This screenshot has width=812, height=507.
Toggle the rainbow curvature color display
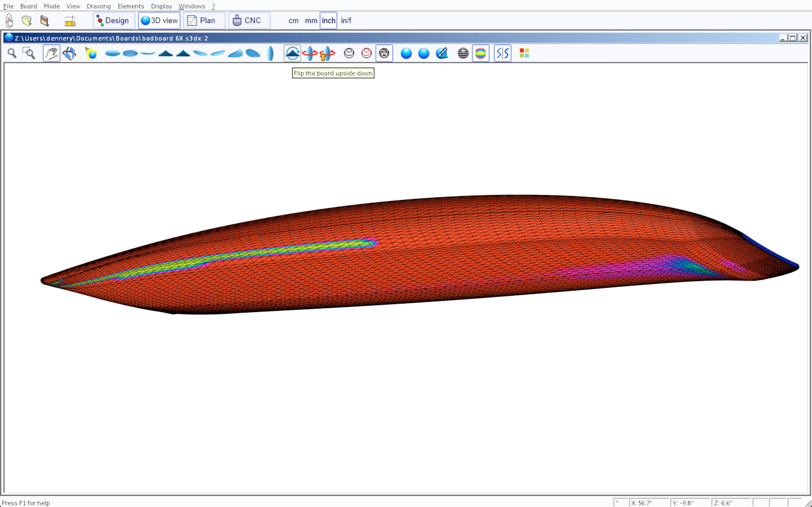pos(480,53)
